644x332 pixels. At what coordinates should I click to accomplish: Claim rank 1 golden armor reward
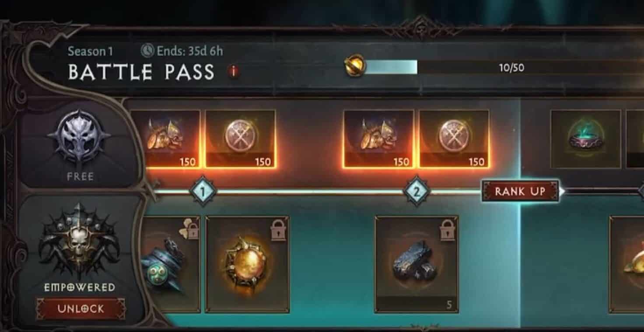pos(165,139)
